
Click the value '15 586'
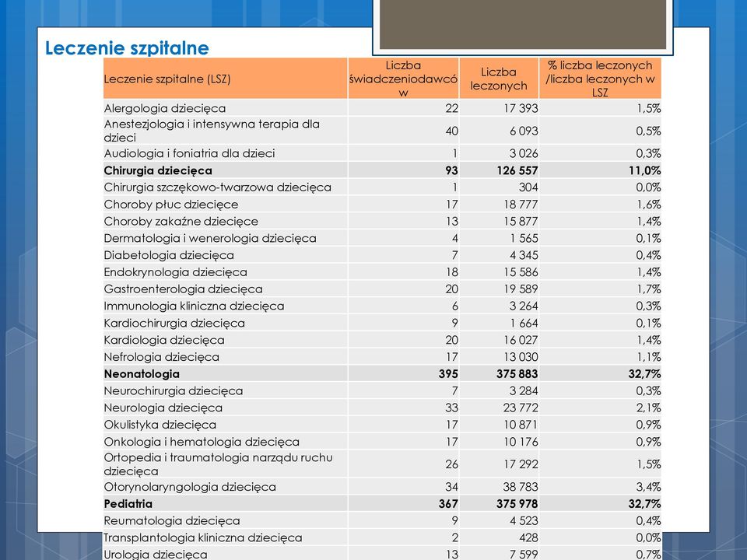click(521, 272)
